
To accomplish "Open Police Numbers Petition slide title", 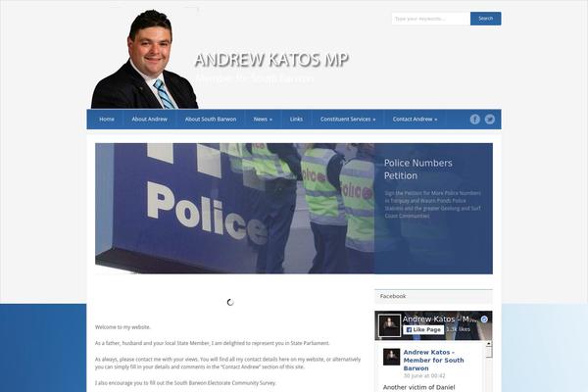I will 417,170.
